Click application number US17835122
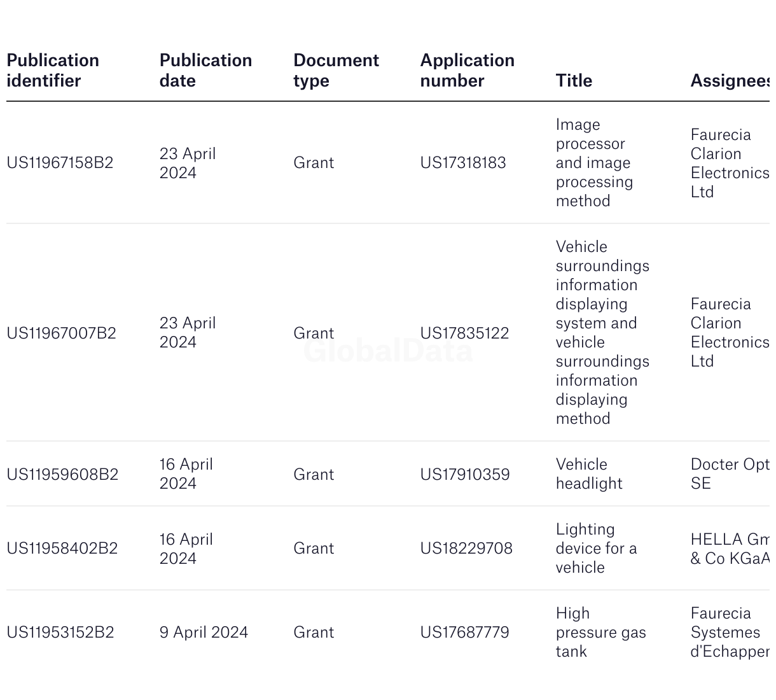The image size is (776, 700). (x=464, y=333)
